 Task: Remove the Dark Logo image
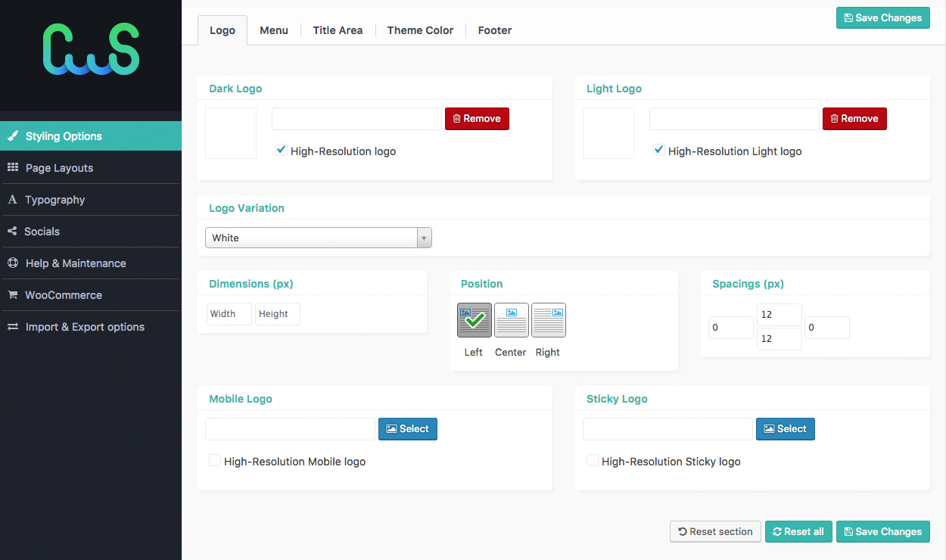[x=477, y=119]
